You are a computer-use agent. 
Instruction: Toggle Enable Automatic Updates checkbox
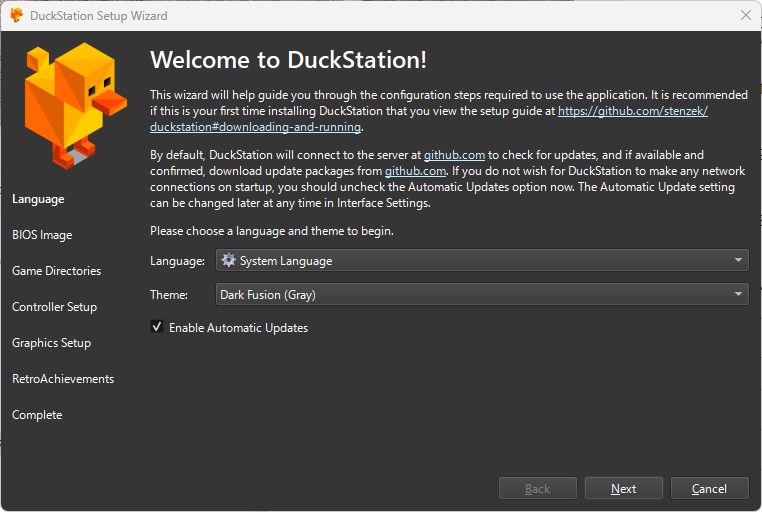coord(157,327)
